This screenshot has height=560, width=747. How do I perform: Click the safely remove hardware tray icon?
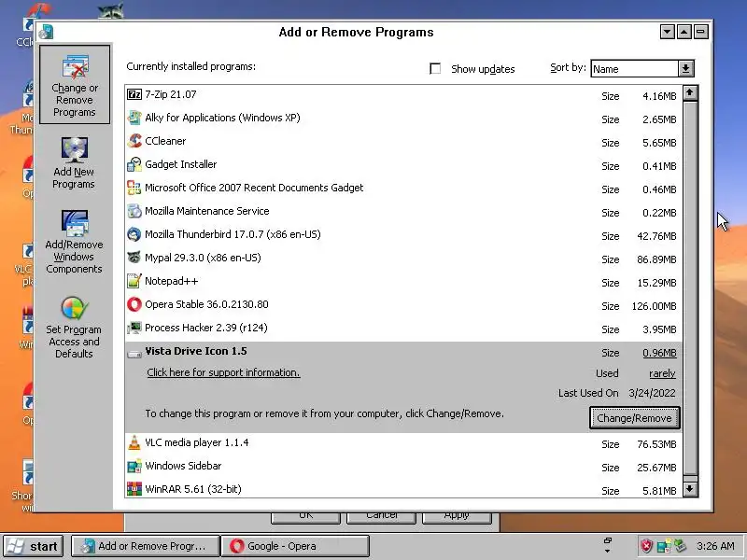pyautogui.click(x=680, y=546)
